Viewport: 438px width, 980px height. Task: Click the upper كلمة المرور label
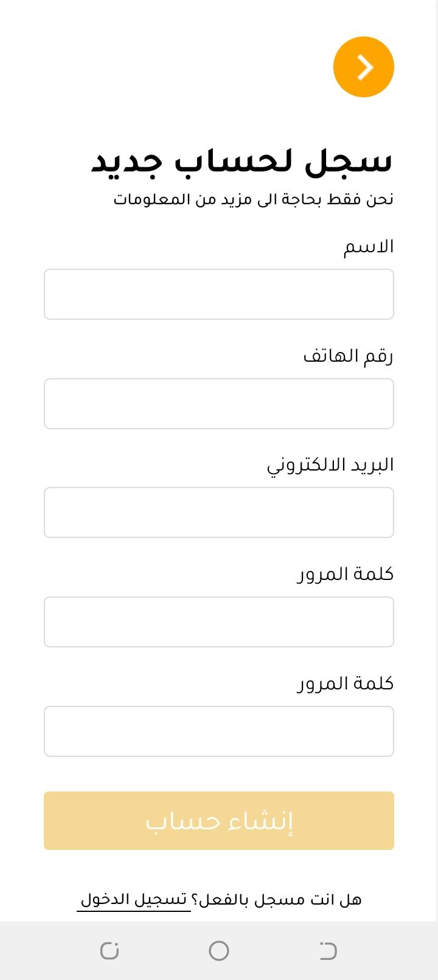[346, 574]
